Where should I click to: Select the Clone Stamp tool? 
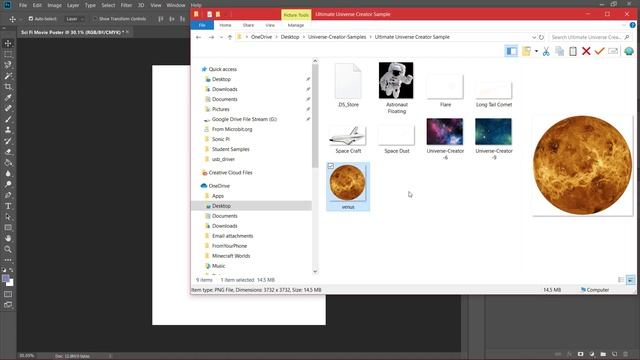(x=8, y=130)
